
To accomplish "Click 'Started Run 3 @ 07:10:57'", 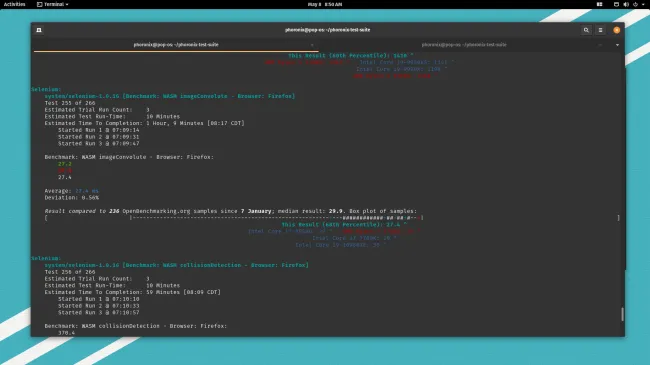I will (x=98, y=312).
